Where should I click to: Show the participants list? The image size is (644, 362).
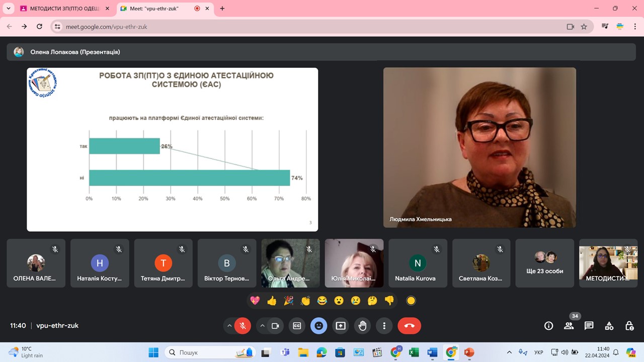[x=569, y=326]
